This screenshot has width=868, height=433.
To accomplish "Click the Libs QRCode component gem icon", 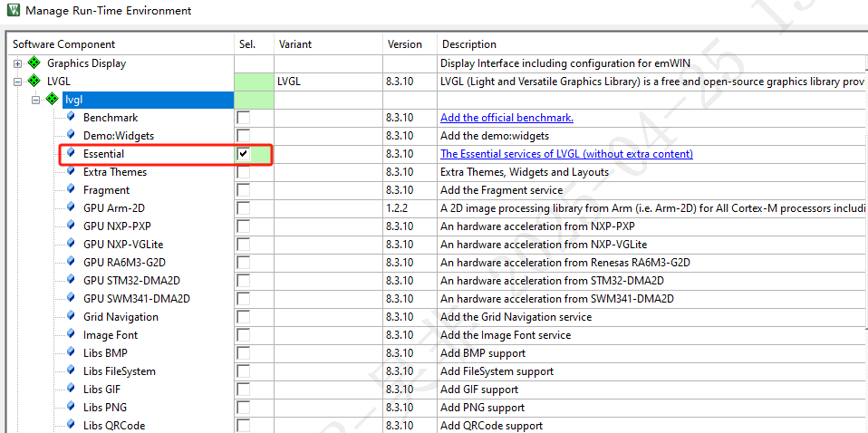I will coord(71,424).
